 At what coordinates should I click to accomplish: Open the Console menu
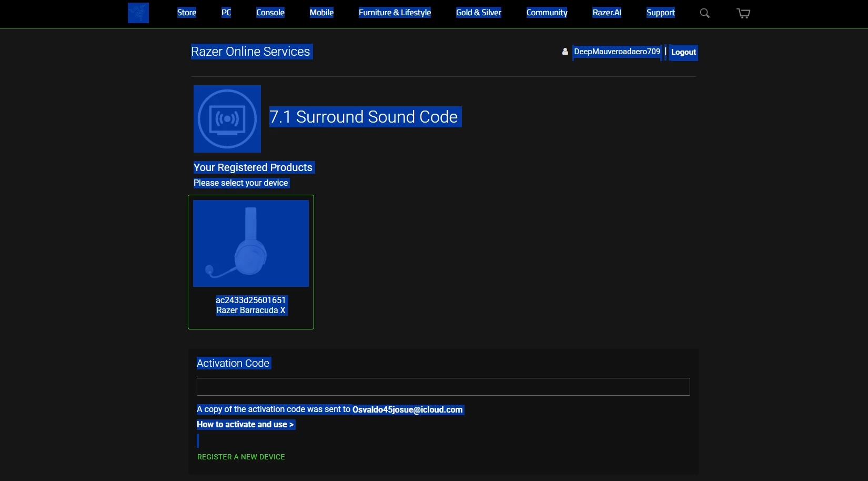[x=270, y=13]
